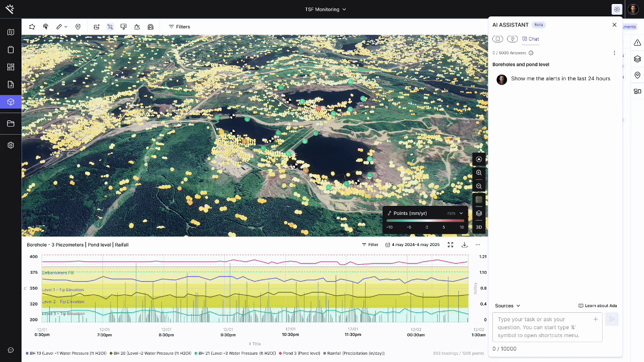Open the clipboard tasks sidebar icon
644x362 pixels.
[11, 50]
